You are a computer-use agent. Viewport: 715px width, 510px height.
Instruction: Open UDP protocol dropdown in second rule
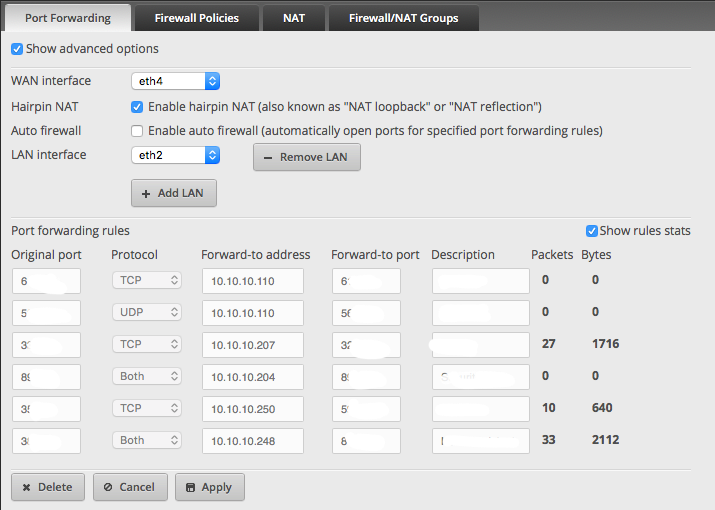point(146,312)
